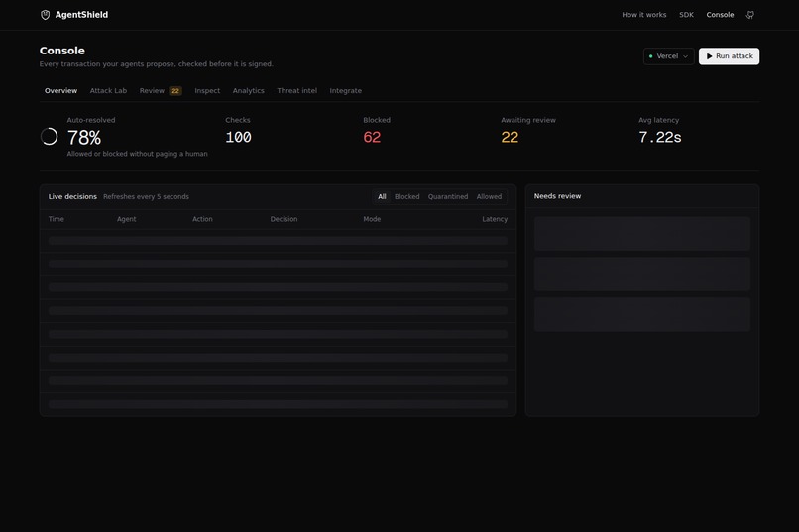Click the Latency column header
The image size is (799, 532).
[495, 219]
